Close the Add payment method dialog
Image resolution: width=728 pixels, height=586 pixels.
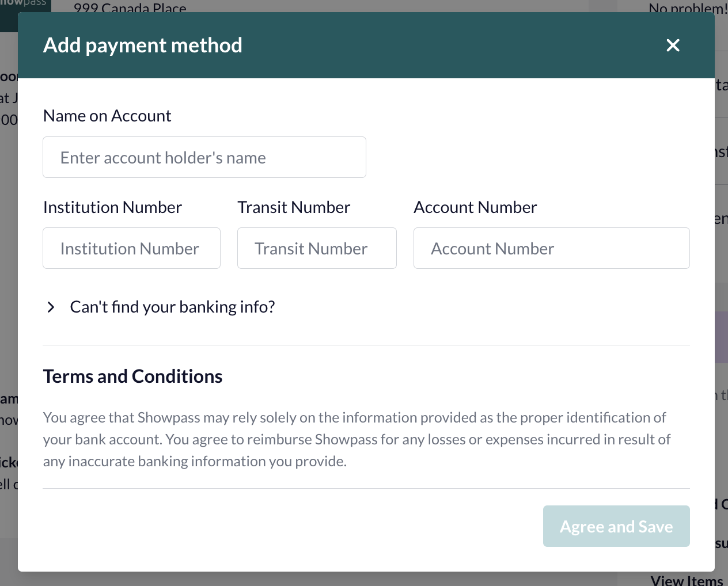tap(673, 45)
